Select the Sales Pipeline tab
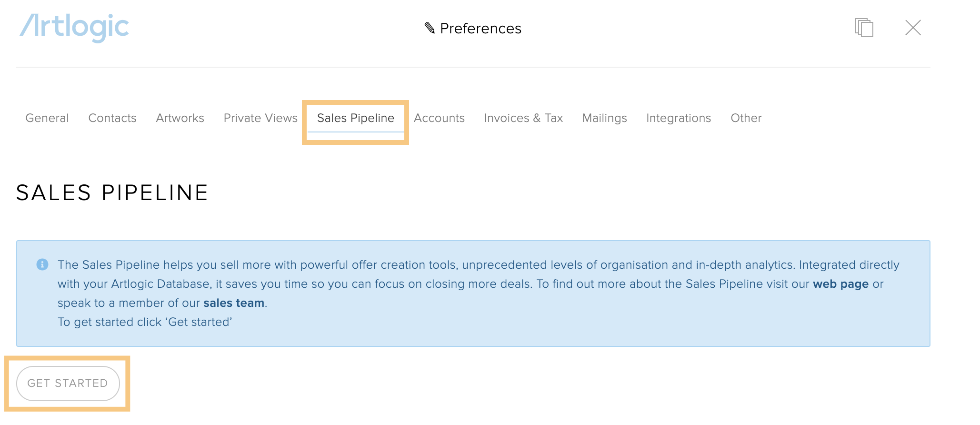 (356, 118)
